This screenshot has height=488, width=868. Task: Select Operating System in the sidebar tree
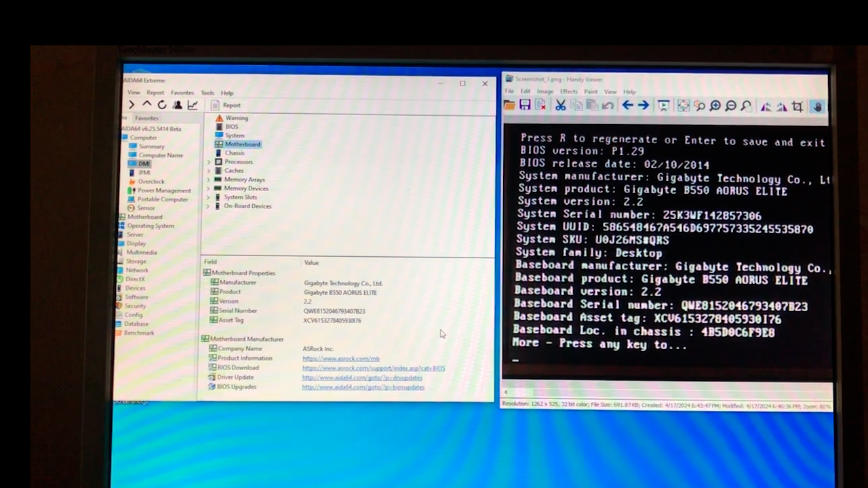tap(145, 226)
